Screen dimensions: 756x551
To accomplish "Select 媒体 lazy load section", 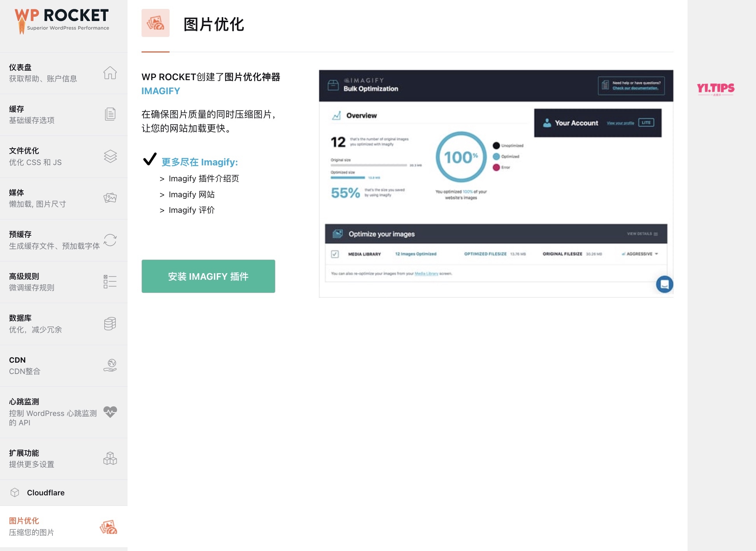I will 64,198.
